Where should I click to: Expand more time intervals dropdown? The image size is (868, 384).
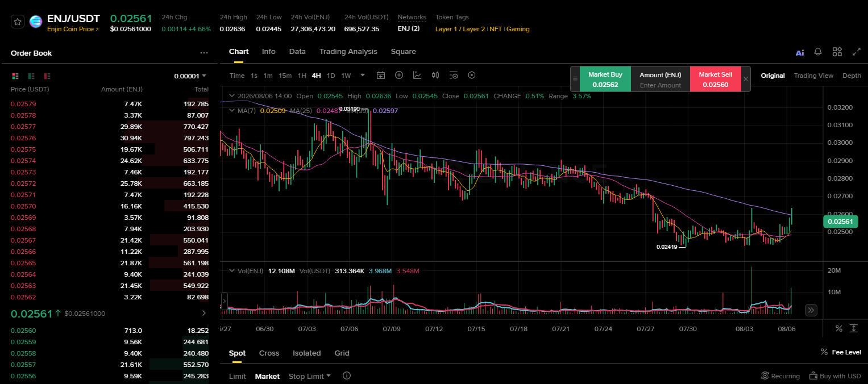363,76
